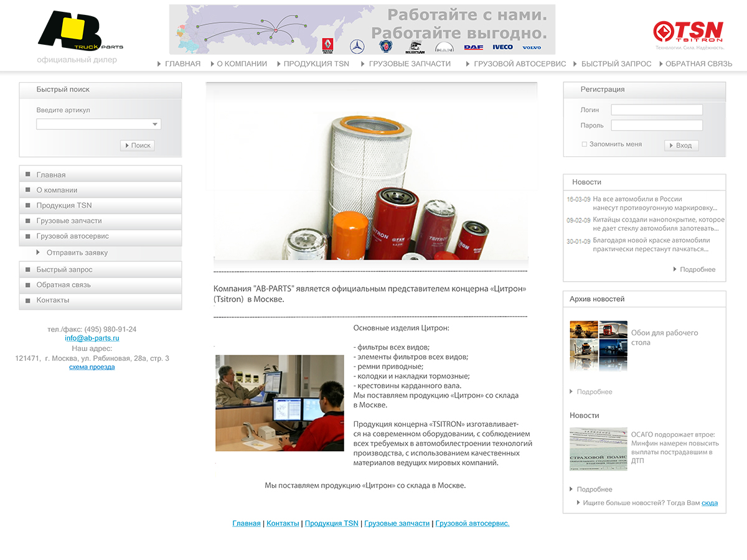Open sidebar item Грузовые запчасти
The image size is (747, 560).
[x=100, y=221]
